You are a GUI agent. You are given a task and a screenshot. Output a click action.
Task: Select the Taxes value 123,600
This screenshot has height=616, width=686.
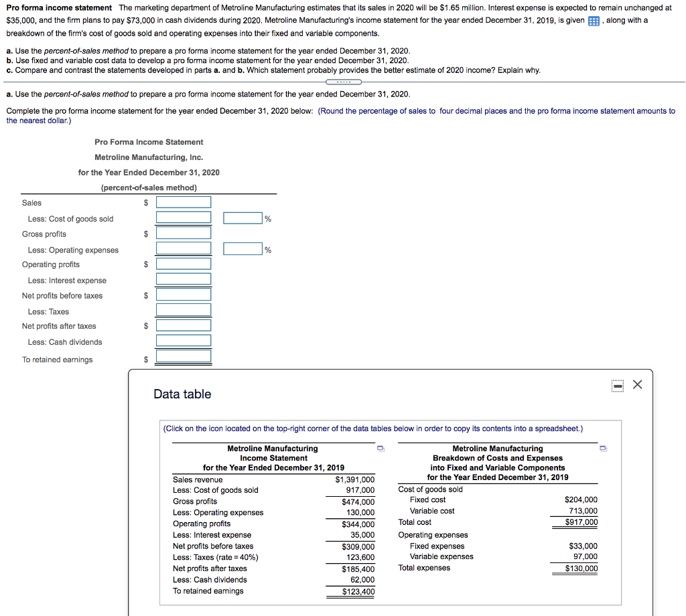click(360, 558)
